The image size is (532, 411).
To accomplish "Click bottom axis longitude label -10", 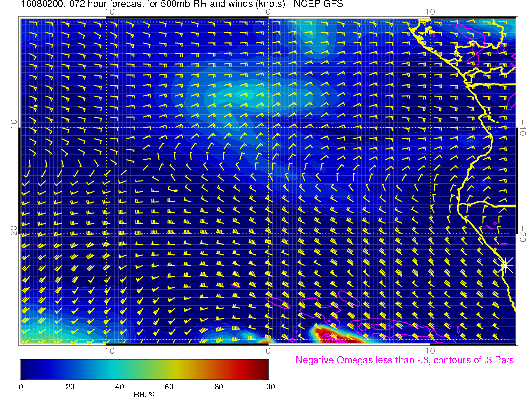I will pyautogui.click(x=106, y=350).
